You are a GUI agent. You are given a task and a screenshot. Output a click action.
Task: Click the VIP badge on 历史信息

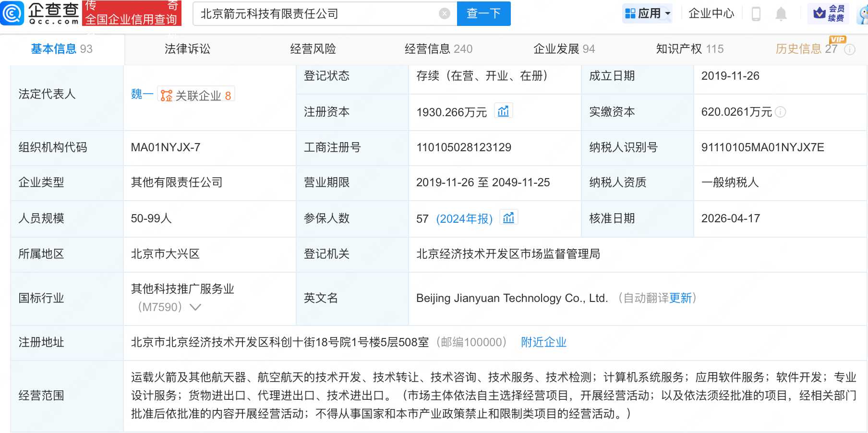point(837,40)
